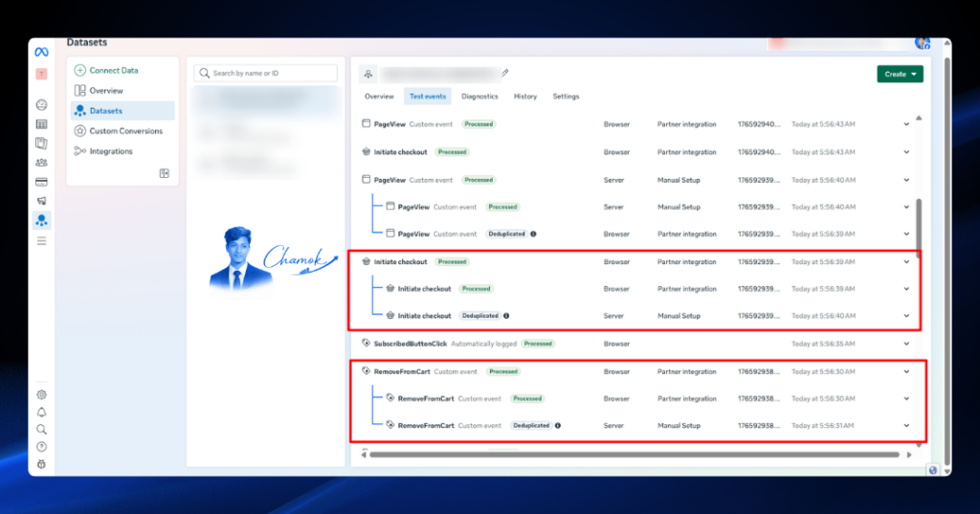This screenshot has height=514, width=980.
Task: Expand PageView Browser row at 5:56:43 AM
Action: tap(906, 124)
